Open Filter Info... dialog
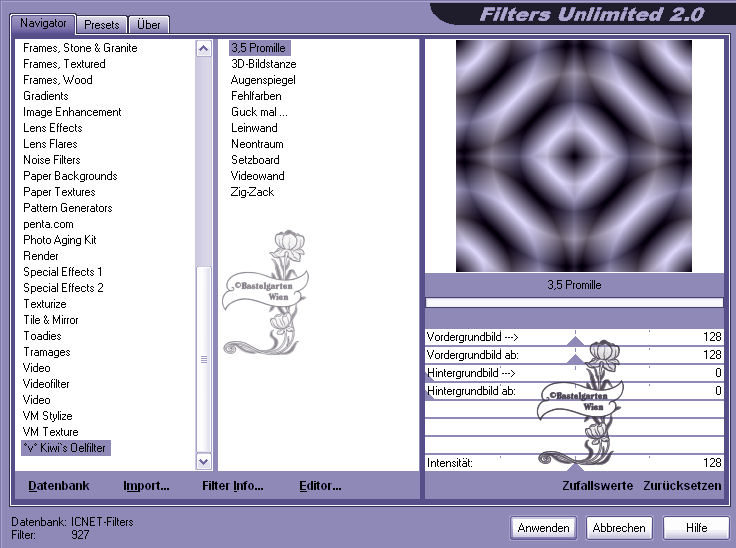The image size is (736, 548). pyautogui.click(x=232, y=486)
